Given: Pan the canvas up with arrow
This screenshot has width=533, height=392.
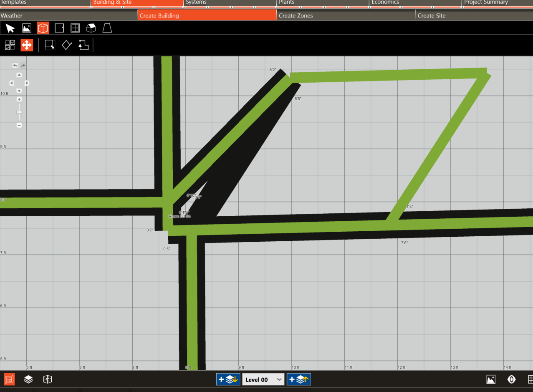Looking at the screenshot, I should pyautogui.click(x=19, y=75).
